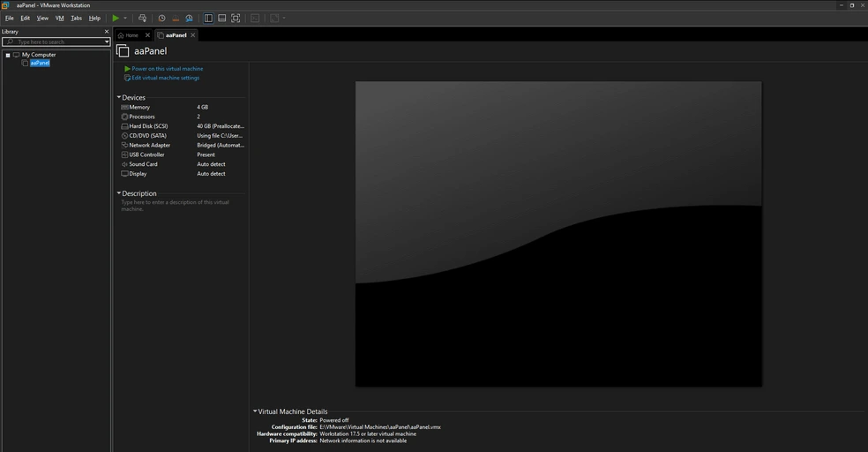Close the Home tab

147,35
